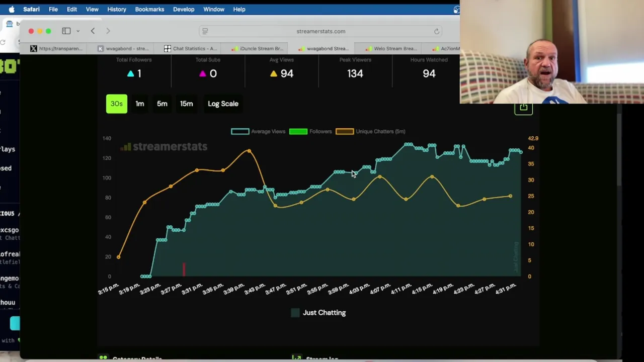Viewport: 644px width, 362px height.
Task: Open the Develop menu
Action: [x=184, y=9]
